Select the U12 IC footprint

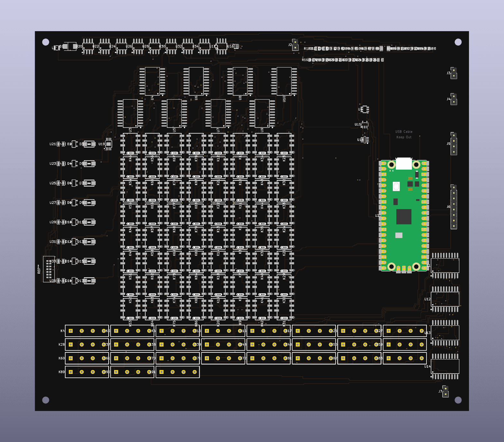tap(445, 299)
